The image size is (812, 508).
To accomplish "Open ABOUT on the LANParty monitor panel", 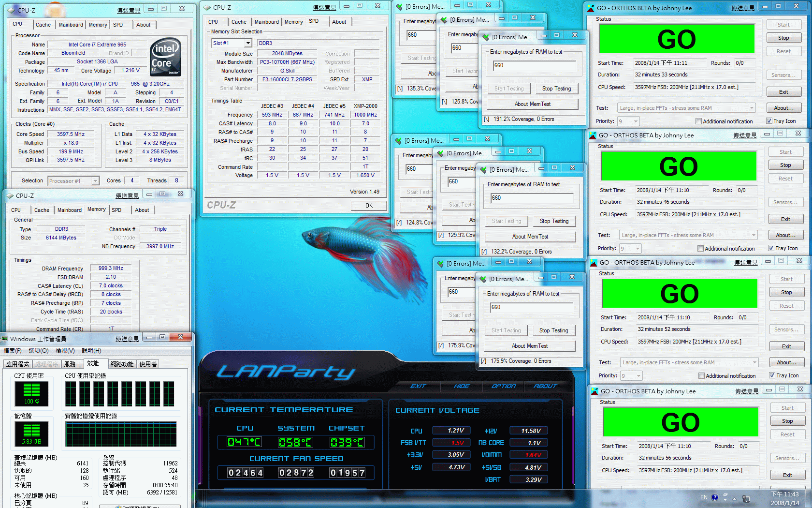I will tap(545, 386).
